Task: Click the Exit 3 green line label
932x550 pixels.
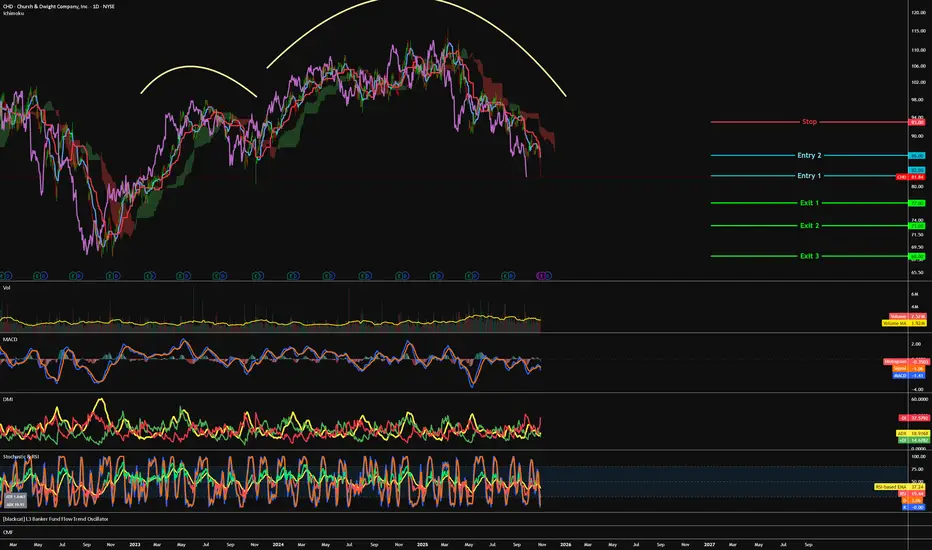Action: point(809,256)
